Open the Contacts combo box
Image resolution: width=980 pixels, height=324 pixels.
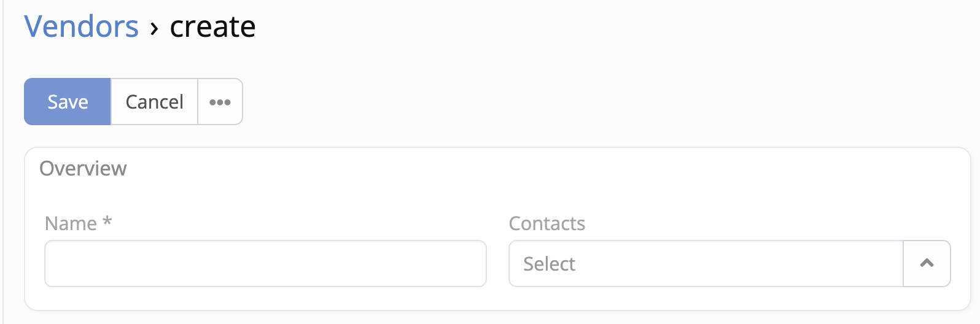[x=706, y=264]
